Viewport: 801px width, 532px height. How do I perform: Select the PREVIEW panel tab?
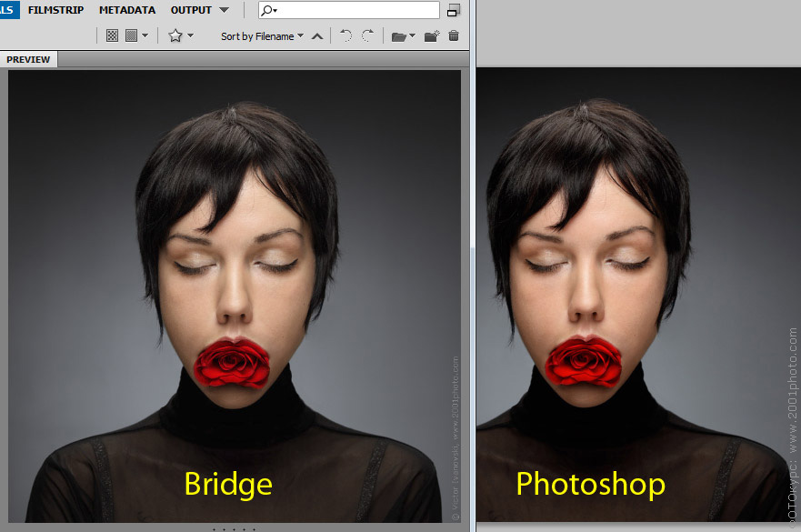pos(28,59)
